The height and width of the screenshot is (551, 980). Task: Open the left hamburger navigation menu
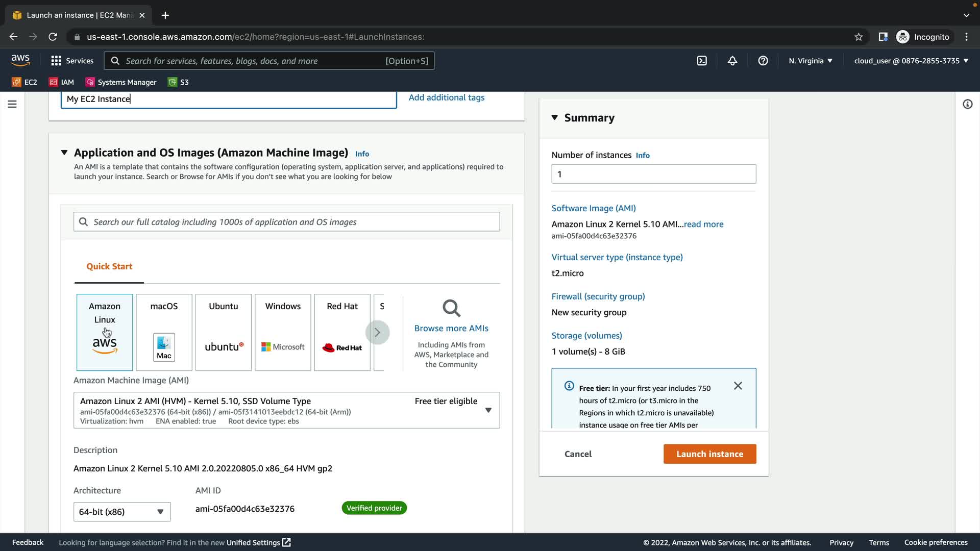tap(12, 104)
